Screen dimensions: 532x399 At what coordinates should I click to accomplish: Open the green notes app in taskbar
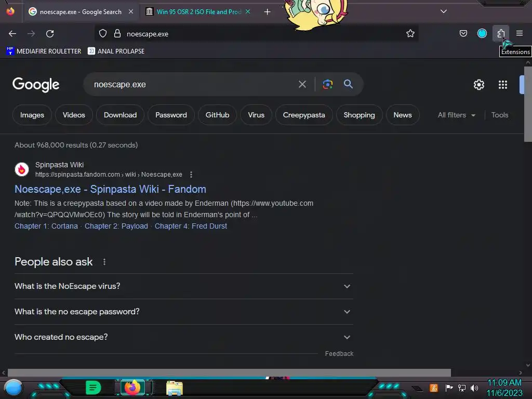click(94, 388)
